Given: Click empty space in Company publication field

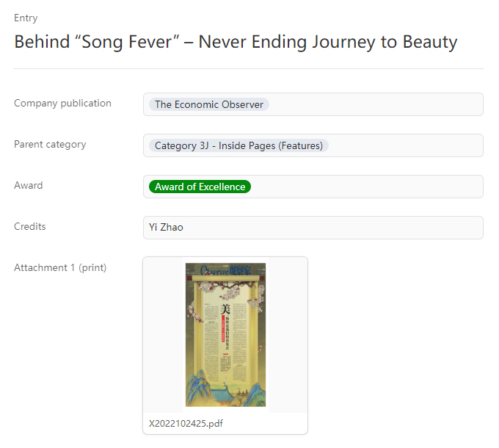Looking at the screenshot, I should click(x=374, y=104).
